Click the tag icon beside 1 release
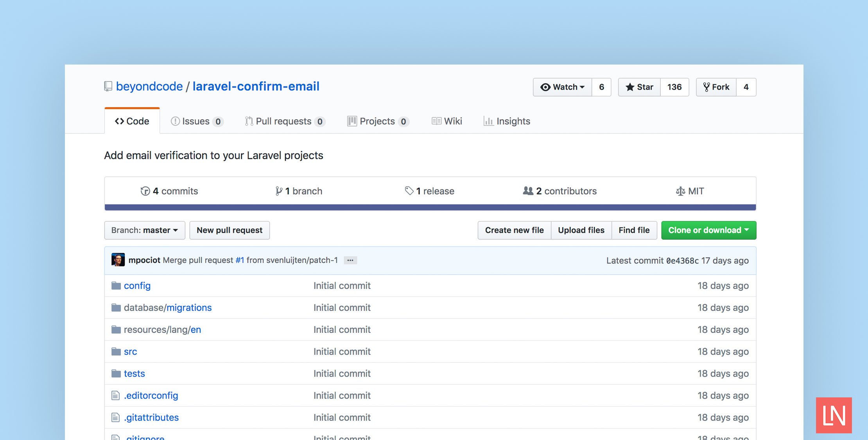This screenshot has height=440, width=868. pos(409,191)
